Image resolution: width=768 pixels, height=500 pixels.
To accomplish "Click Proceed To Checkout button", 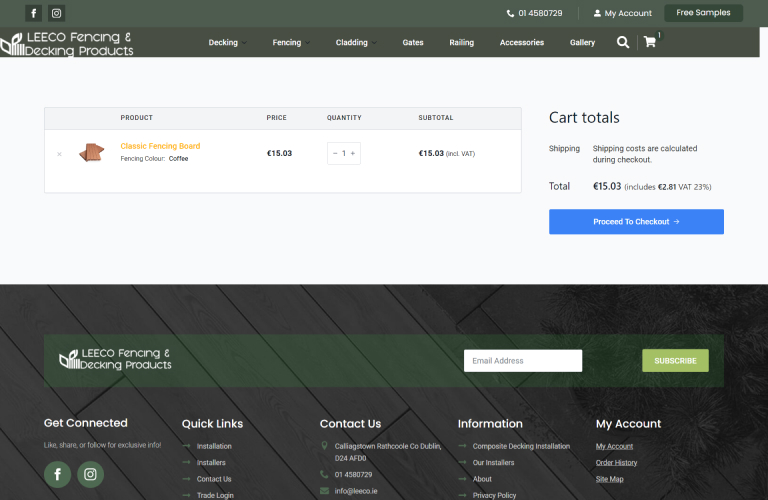I will [636, 221].
